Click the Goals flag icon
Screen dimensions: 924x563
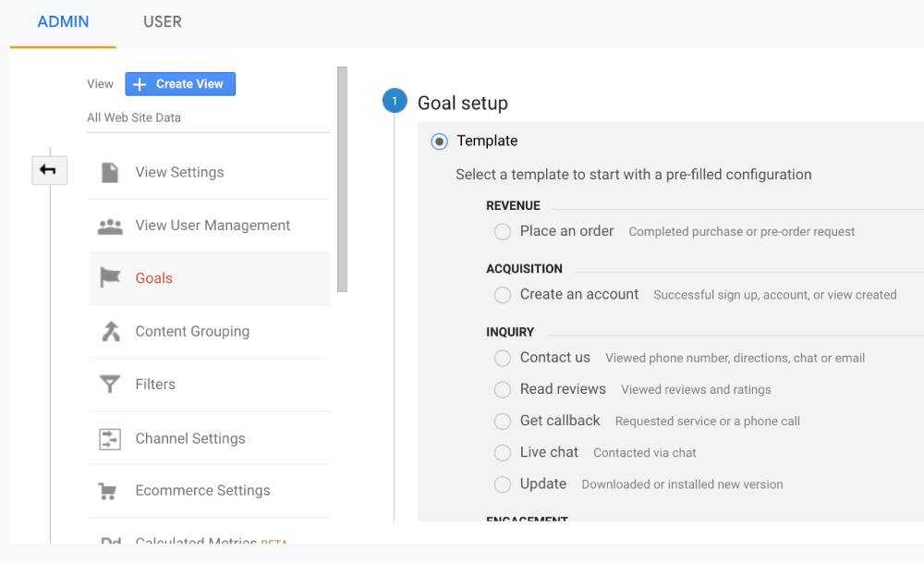(x=110, y=277)
